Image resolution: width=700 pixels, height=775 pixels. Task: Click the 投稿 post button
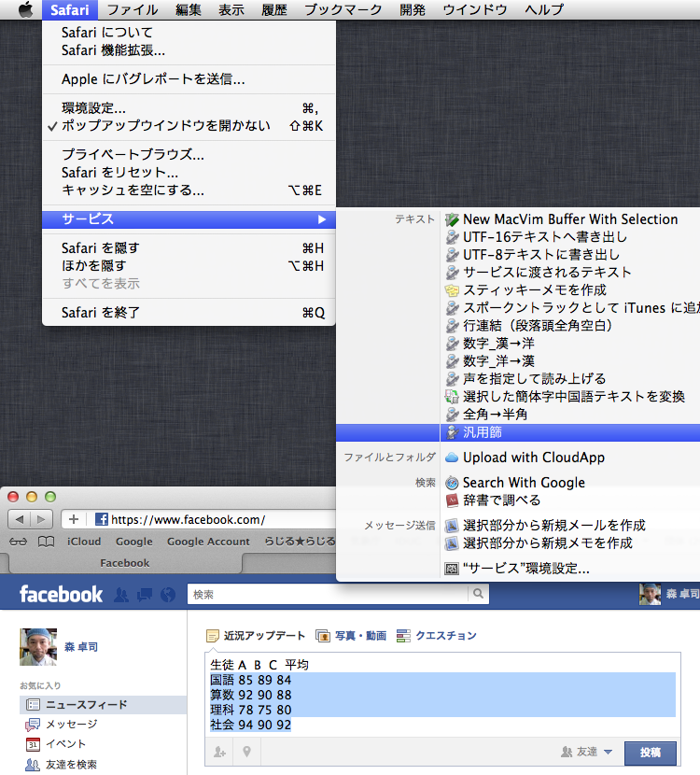coord(651,753)
